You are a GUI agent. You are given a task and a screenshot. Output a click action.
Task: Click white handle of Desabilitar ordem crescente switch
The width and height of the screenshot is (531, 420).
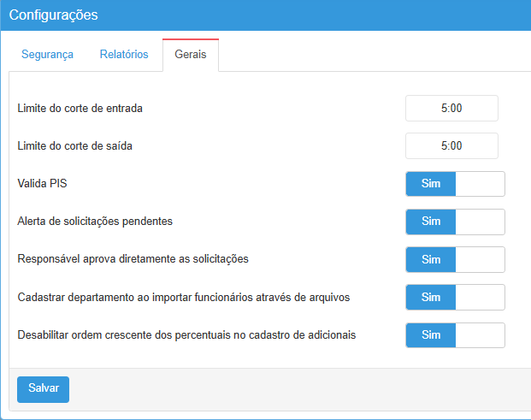pos(480,334)
